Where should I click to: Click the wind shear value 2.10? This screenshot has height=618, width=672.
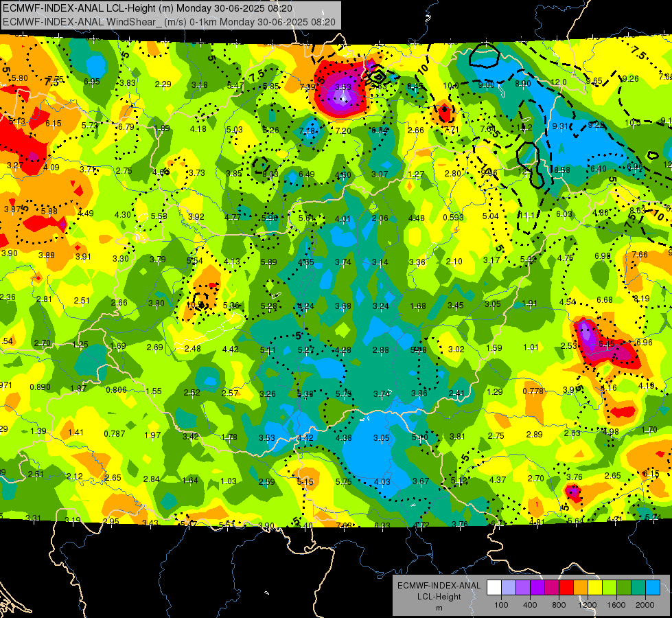pos(454,261)
